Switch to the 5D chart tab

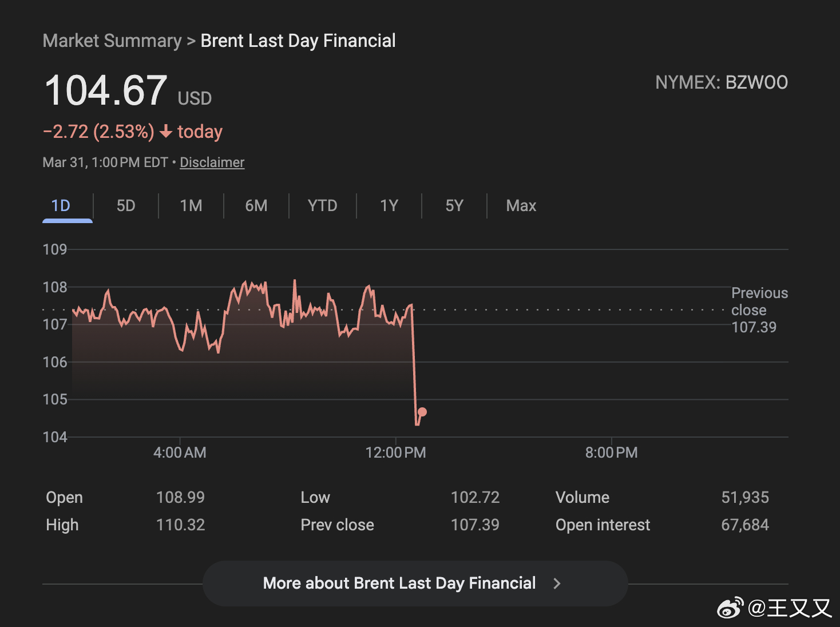(126, 206)
